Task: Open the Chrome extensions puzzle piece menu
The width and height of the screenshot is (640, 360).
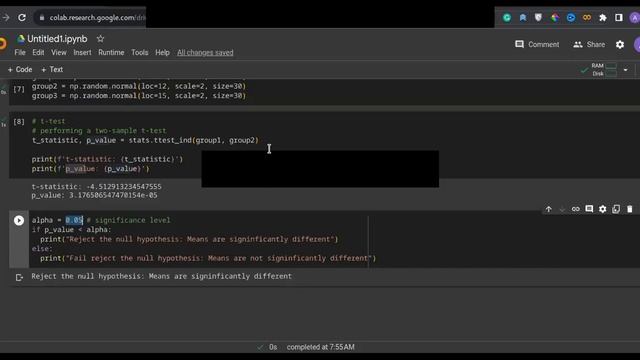Action: click(x=603, y=18)
